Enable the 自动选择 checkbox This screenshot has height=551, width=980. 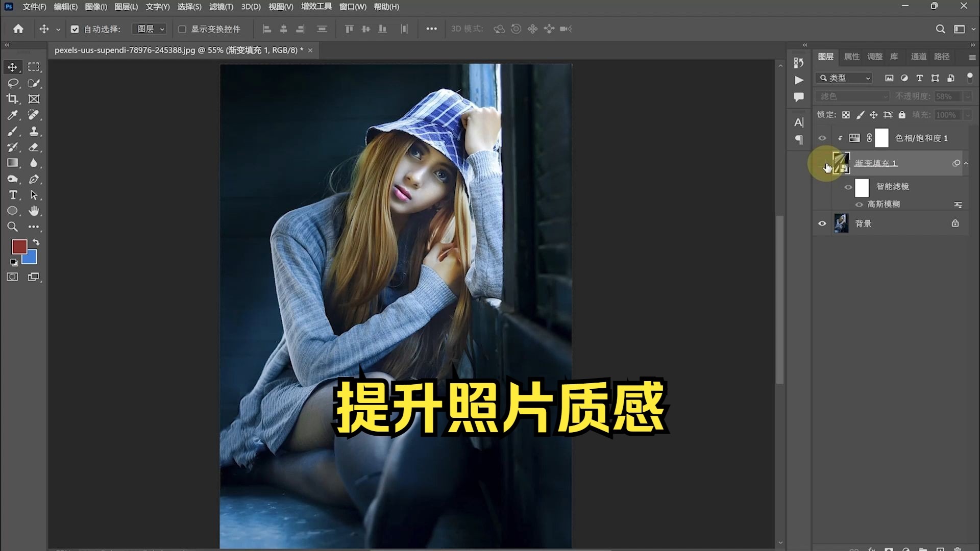(x=75, y=29)
